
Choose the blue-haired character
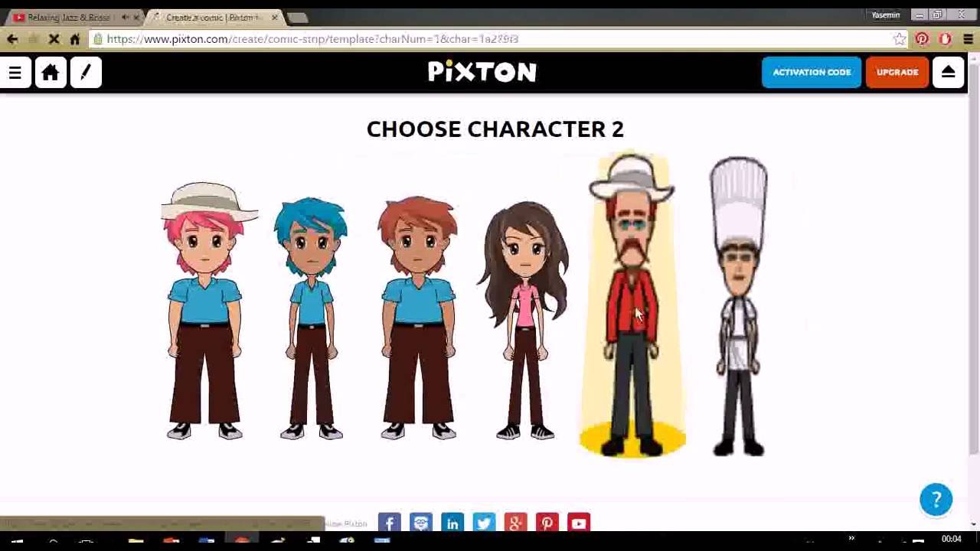311,318
